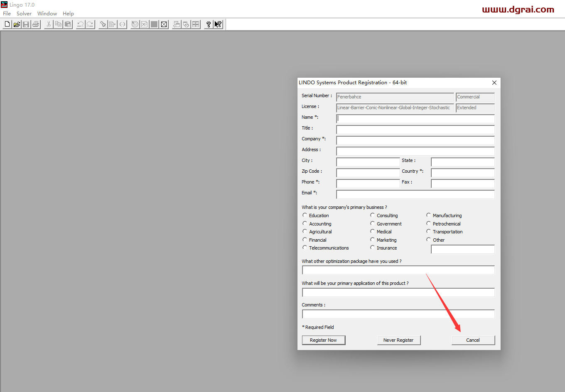The image size is (565, 392).
Task: Click the Close All windows icon
Action: [186, 24]
